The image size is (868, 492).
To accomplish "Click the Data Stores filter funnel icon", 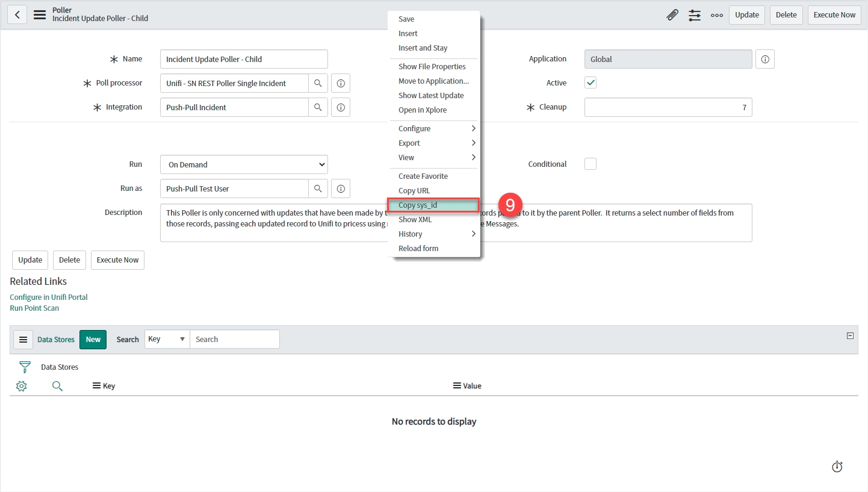I will (25, 367).
